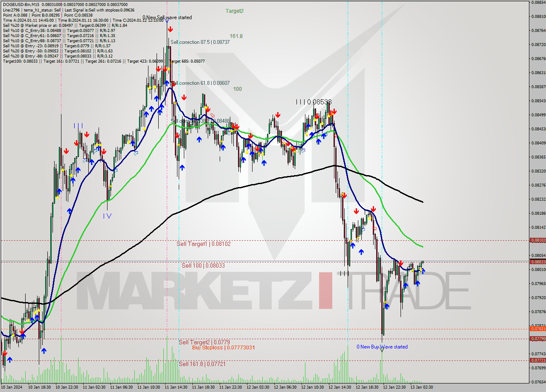Click the '13 Jan 02:30' time label
The image size is (546, 392).
[421, 387]
